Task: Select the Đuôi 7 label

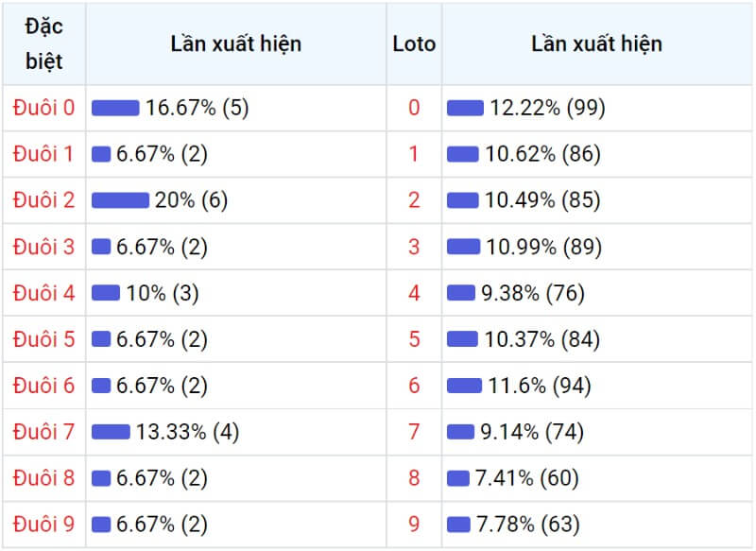Action: pos(43,432)
